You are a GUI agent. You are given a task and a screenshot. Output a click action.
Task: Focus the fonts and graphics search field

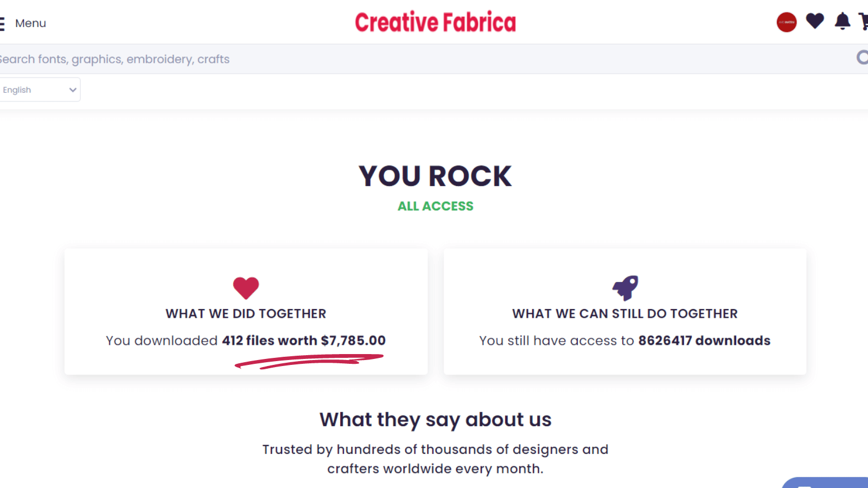[380, 59]
